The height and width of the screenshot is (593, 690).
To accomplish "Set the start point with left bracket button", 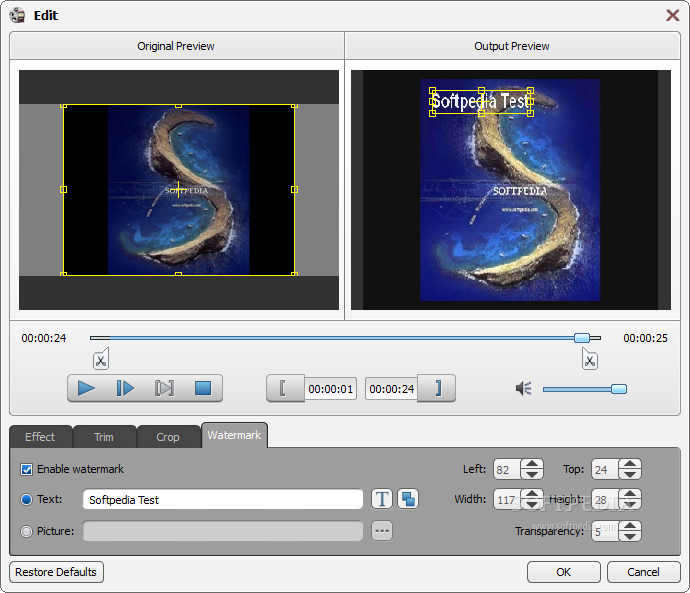I will click(x=284, y=388).
